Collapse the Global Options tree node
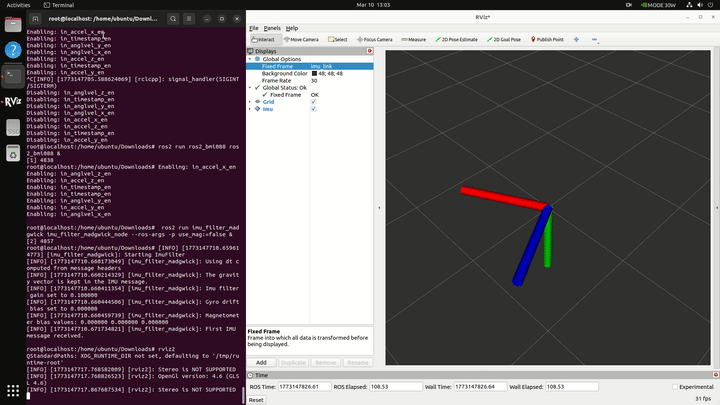720x405 pixels. click(x=250, y=59)
